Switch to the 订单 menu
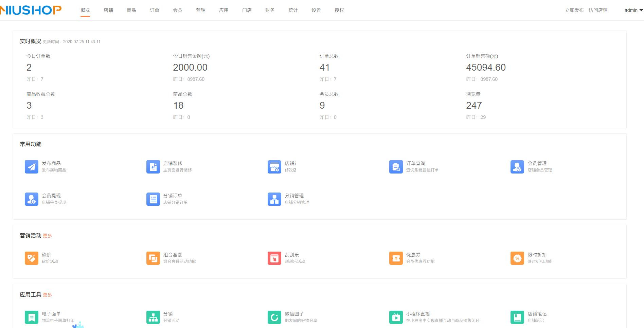Screen dimensions: 644x328 [154, 10]
